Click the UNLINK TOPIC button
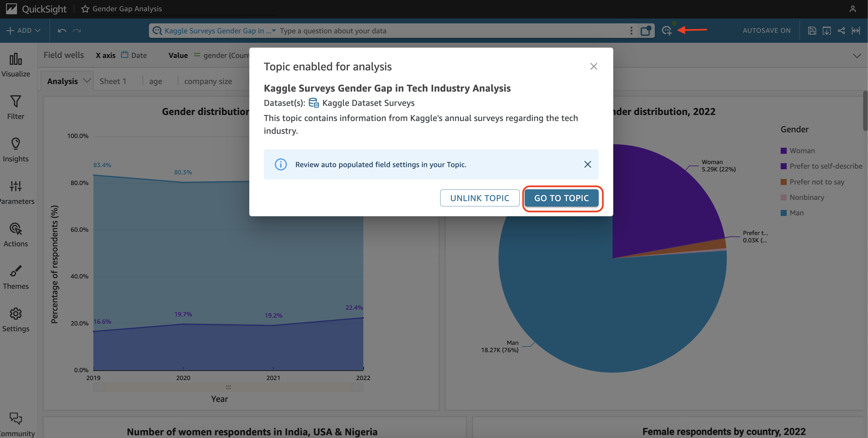 click(479, 198)
